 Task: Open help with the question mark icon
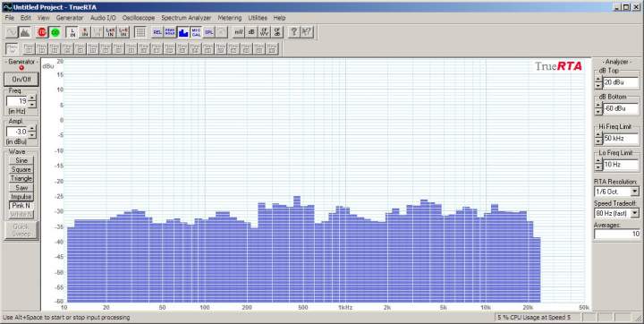point(294,32)
